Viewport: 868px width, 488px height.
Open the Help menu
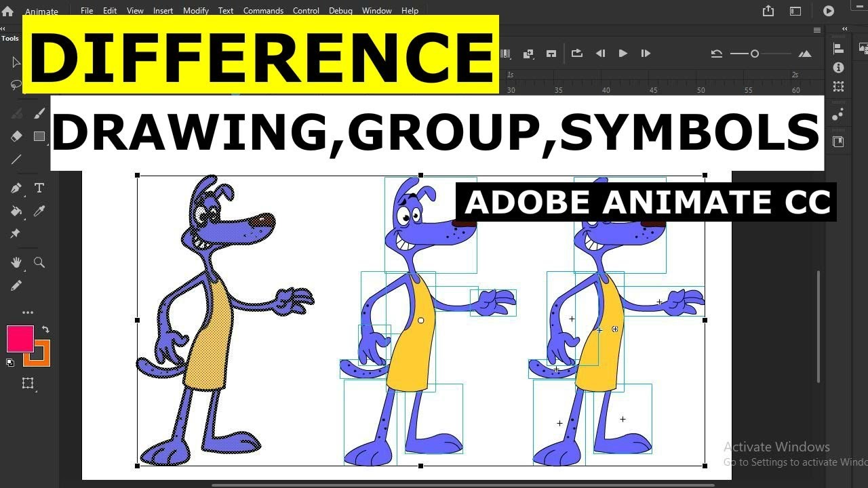coord(410,11)
